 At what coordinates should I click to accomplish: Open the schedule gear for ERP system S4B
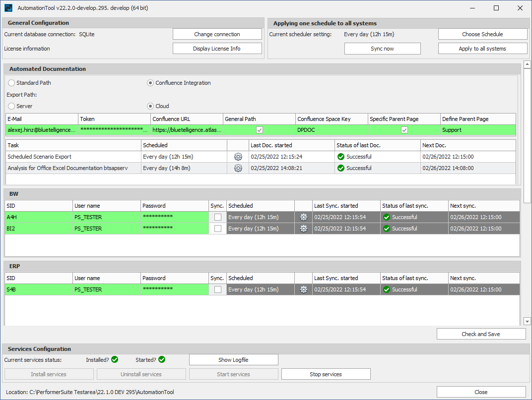tap(303, 289)
